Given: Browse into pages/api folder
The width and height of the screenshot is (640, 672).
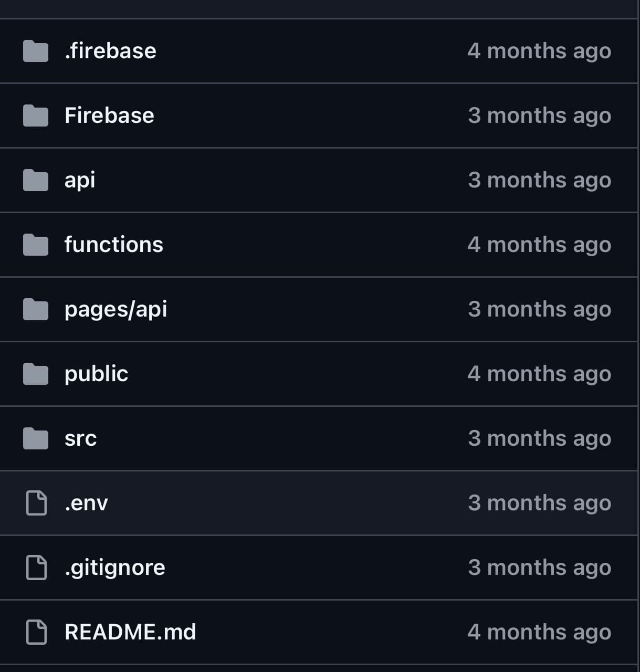Looking at the screenshot, I should (116, 309).
